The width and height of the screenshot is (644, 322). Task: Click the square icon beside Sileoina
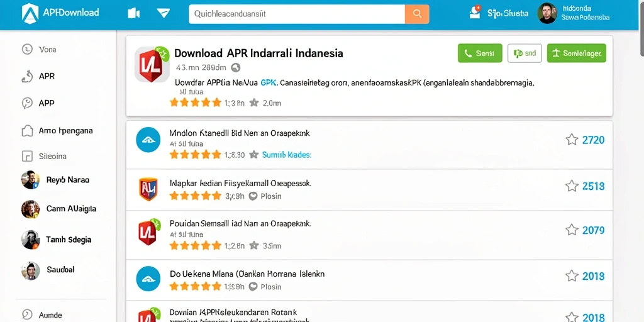point(26,156)
